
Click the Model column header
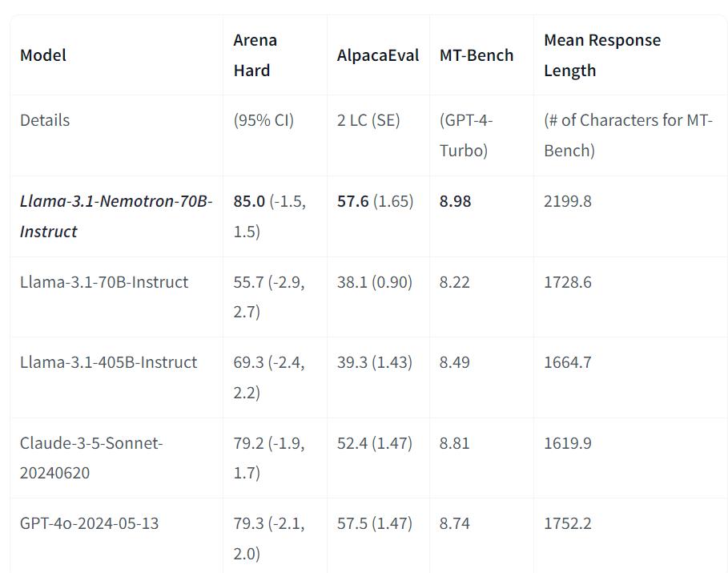[43, 55]
